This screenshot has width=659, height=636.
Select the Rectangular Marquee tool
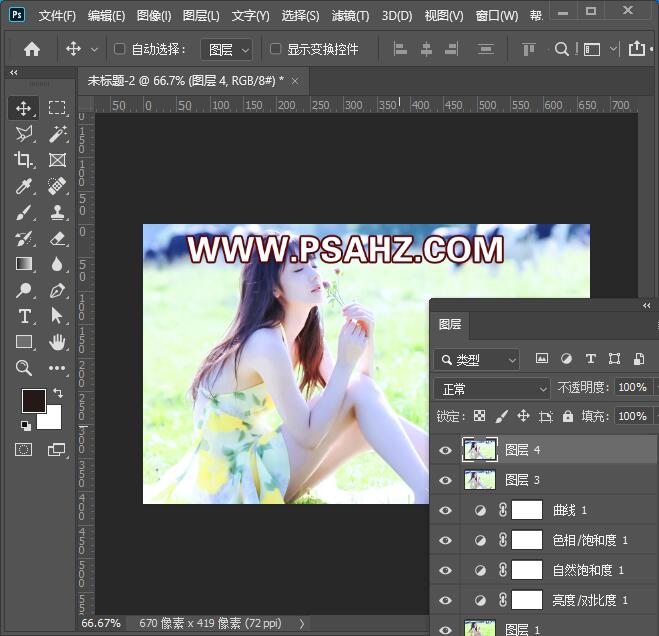[x=57, y=108]
